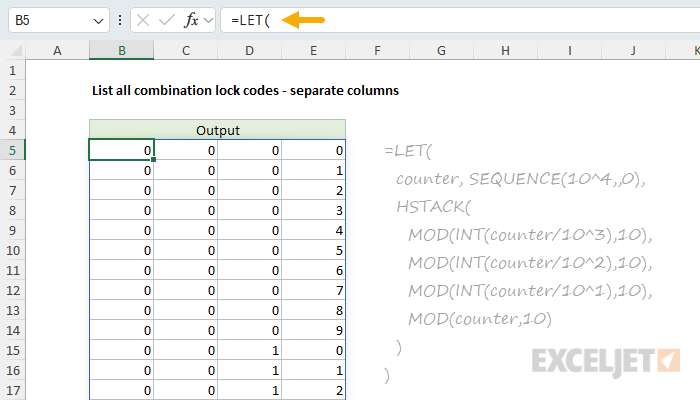The height and width of the screenshot is (400, 700).
Task: Select row 6 header
Action: coord(12,171)
